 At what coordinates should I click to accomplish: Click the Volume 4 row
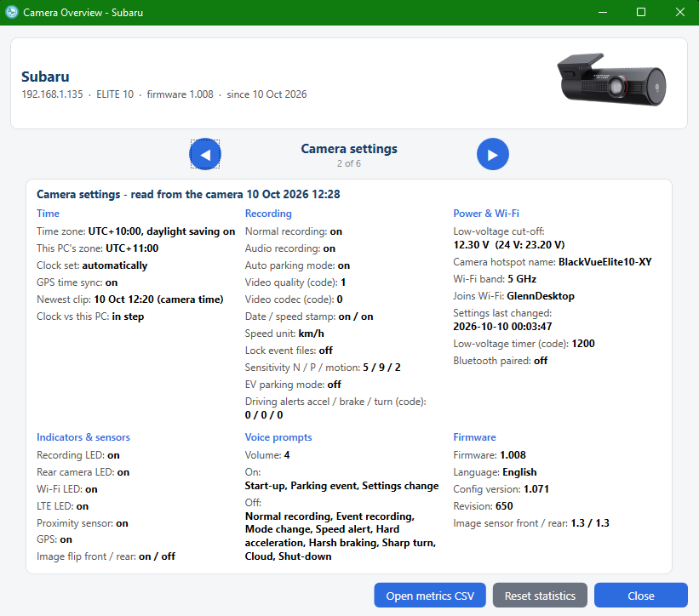267,455
